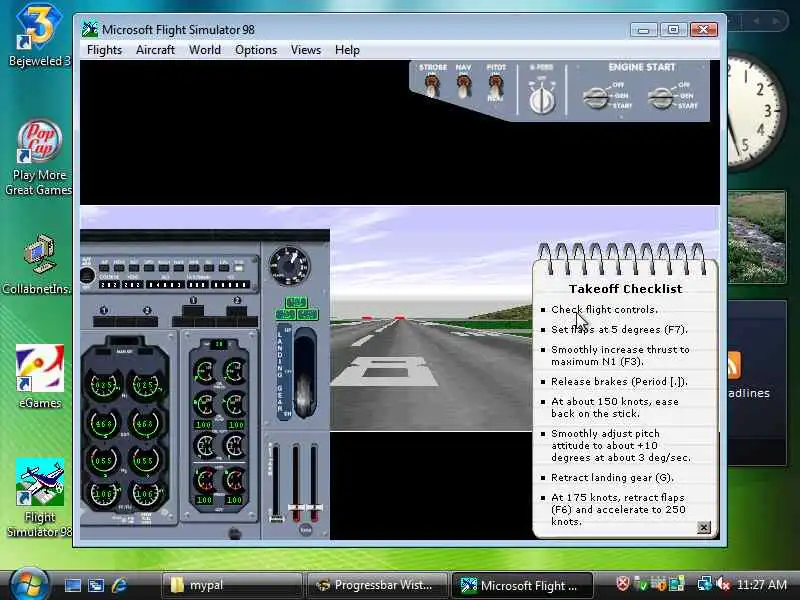Toggle the lit rightmost autopilot button

pos(238,267)
